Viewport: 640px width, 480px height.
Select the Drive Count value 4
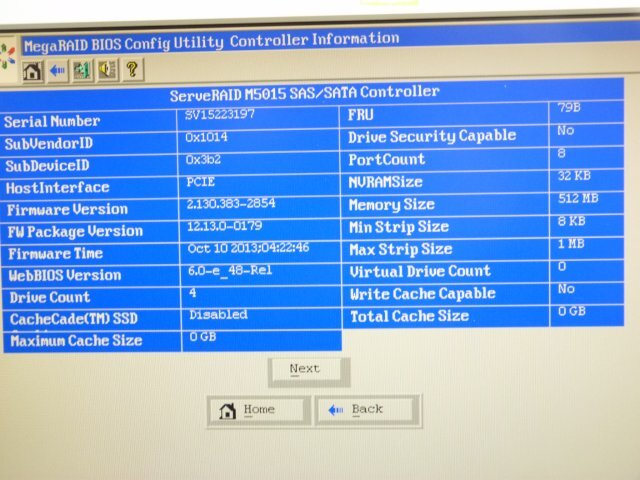193,293
